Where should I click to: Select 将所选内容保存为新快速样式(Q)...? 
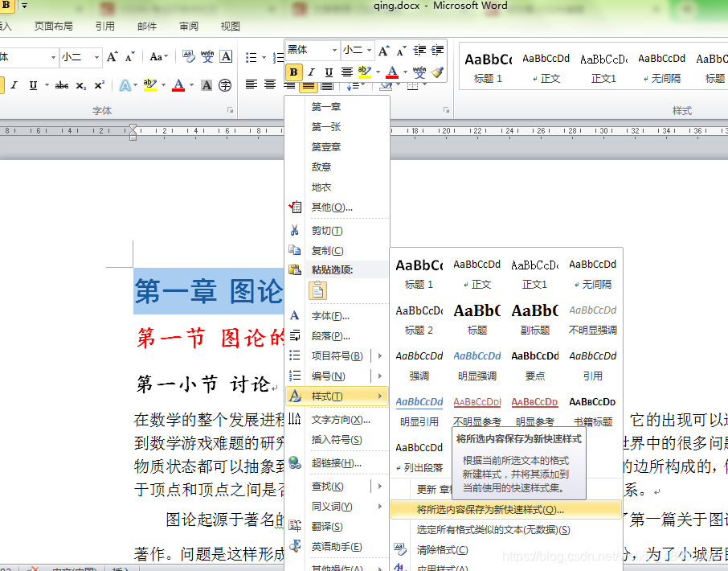click(506, 510)
